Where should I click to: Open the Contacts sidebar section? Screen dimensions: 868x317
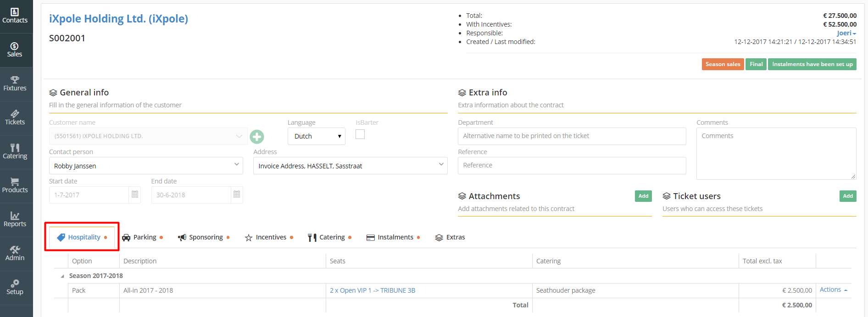click(15, 16)
